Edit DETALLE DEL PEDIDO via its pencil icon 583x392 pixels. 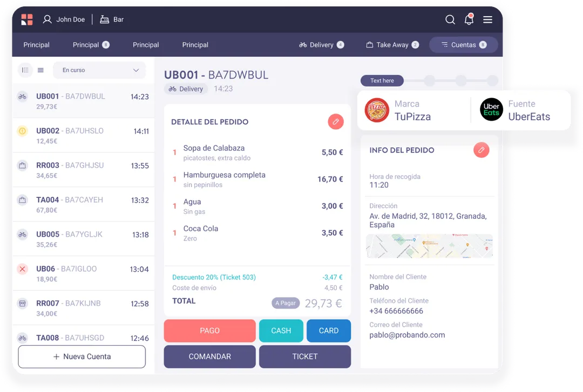point(336,122)
